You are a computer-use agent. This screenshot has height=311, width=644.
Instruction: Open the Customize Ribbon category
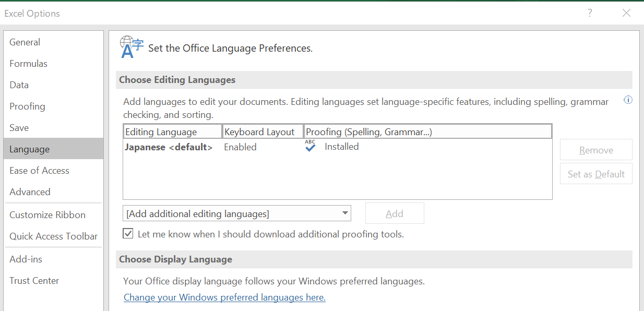[47, 215]
